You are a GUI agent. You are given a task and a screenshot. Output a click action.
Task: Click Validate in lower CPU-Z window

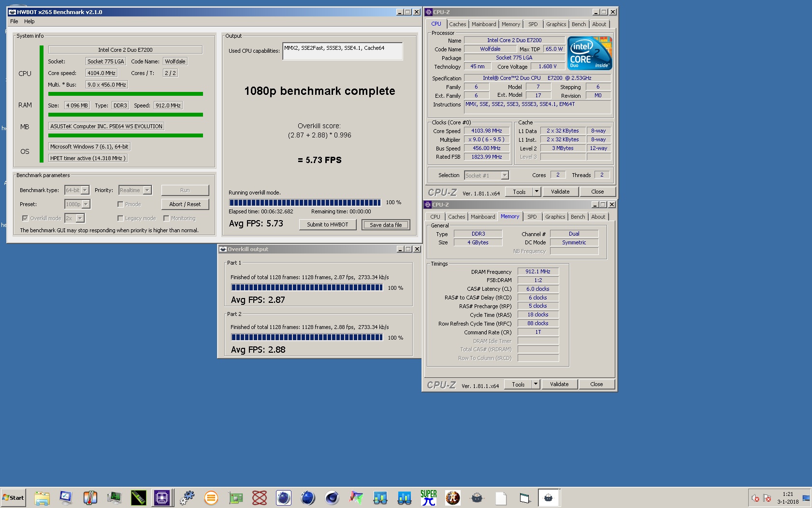[x=559, y=384]
